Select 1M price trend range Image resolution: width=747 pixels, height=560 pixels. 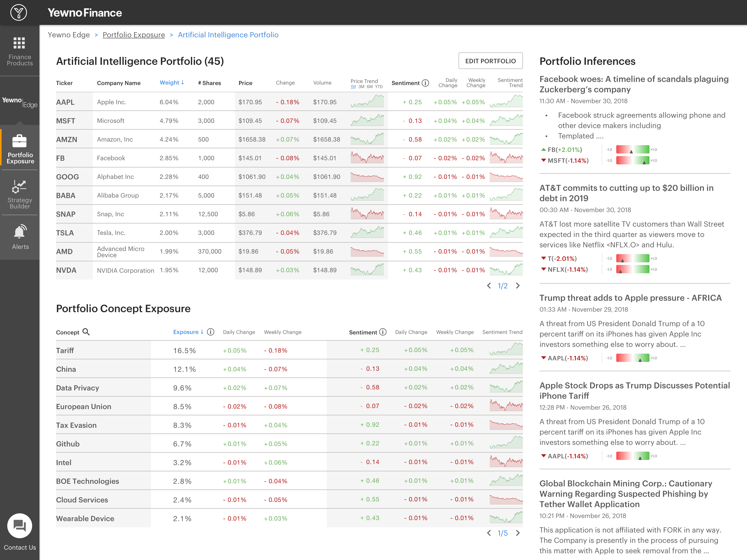click(353, 87)
